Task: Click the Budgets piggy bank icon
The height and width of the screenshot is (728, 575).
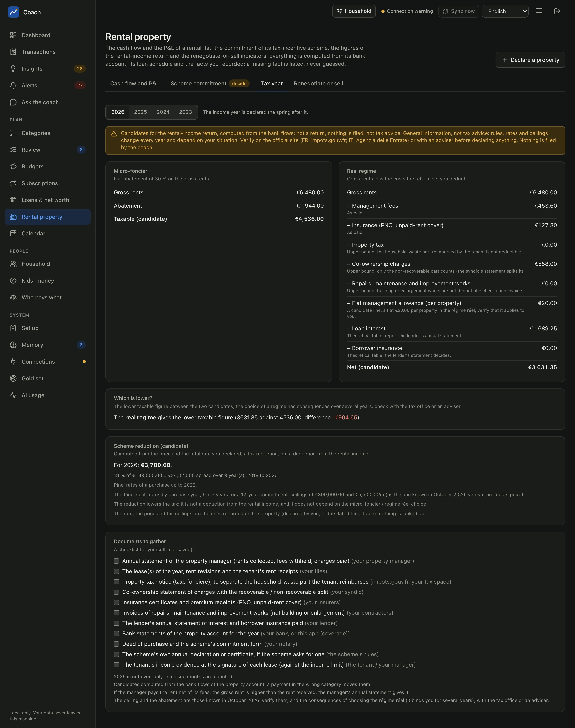Action: [x=13, y=166]
